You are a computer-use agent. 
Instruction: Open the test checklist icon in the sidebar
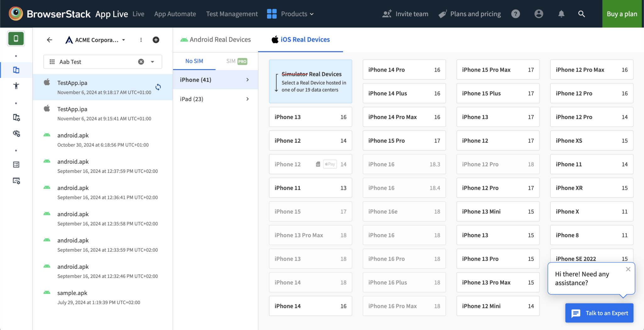pyautogui.click(x=16, y=164)
